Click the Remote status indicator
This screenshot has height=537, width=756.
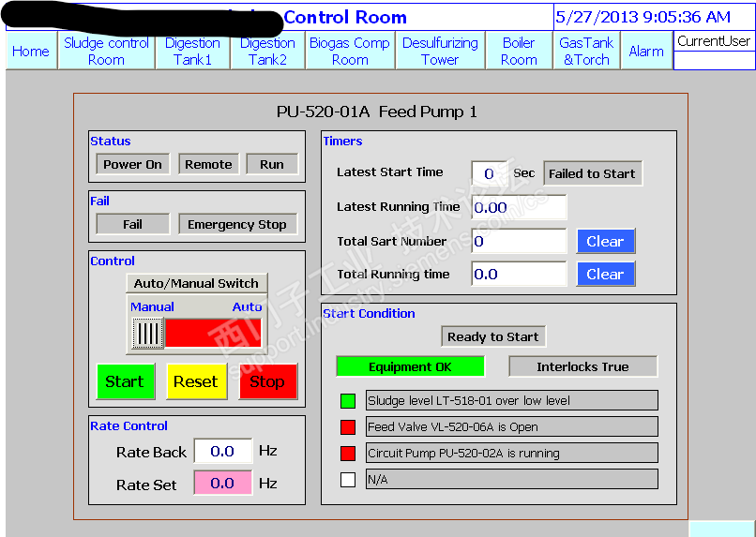click(x=208, y=164)
